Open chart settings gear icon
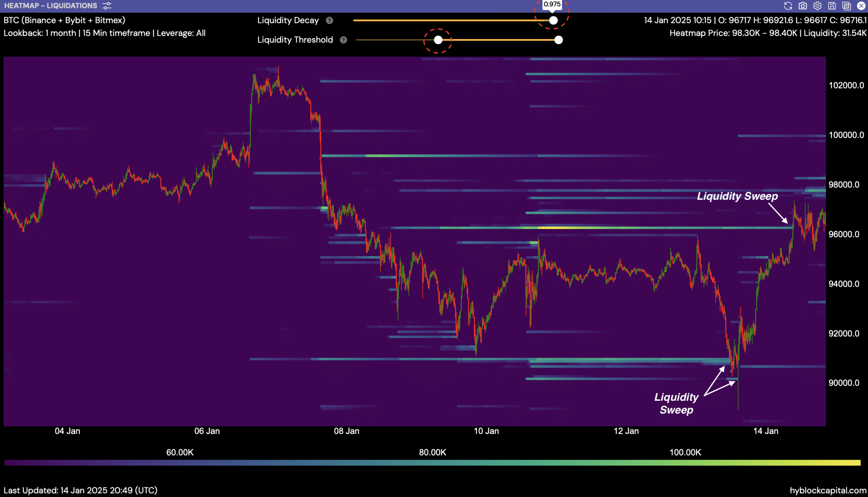 pyautogui.click(x=817, y=6)
